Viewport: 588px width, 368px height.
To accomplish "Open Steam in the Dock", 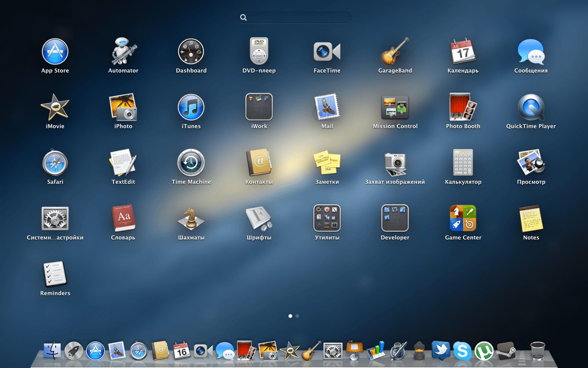I will (x=506, y=351).
